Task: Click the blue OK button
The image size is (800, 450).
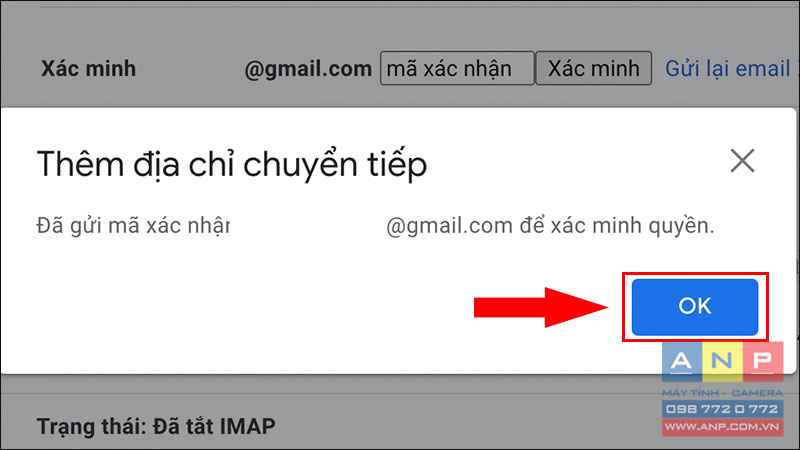Action: pyautogui.click(x=694, y=307)
